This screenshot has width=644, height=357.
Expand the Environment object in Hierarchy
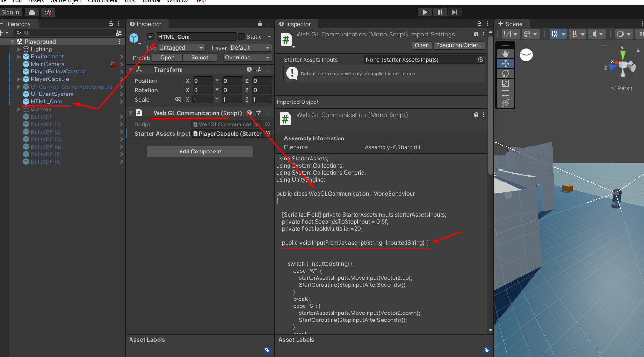tap(19, 57)
